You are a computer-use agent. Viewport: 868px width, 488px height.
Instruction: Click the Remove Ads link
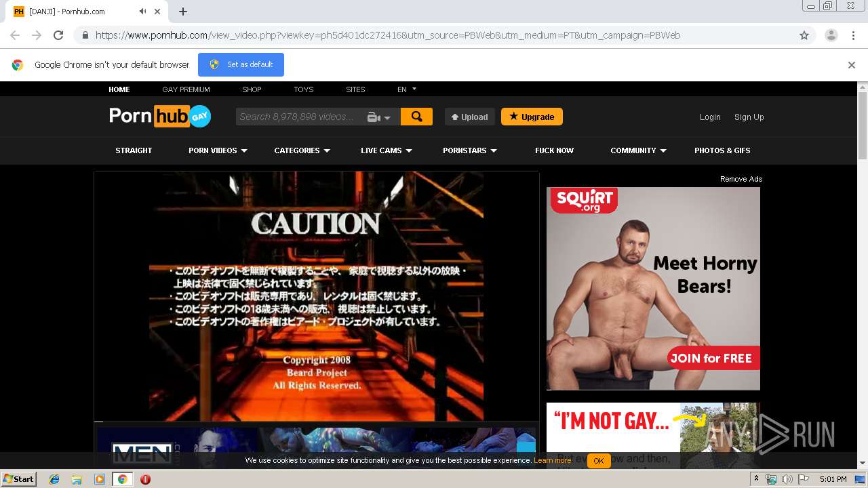tap(741, 179)
